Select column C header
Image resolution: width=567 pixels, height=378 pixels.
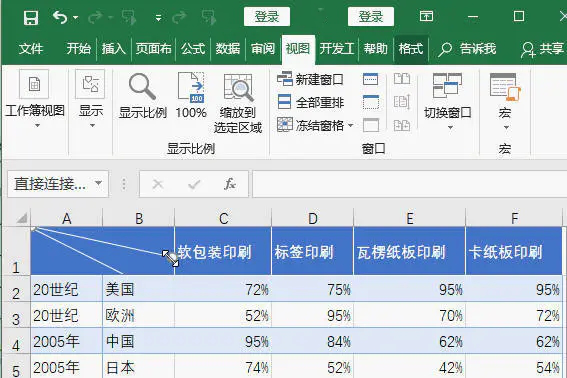point(223,218)
